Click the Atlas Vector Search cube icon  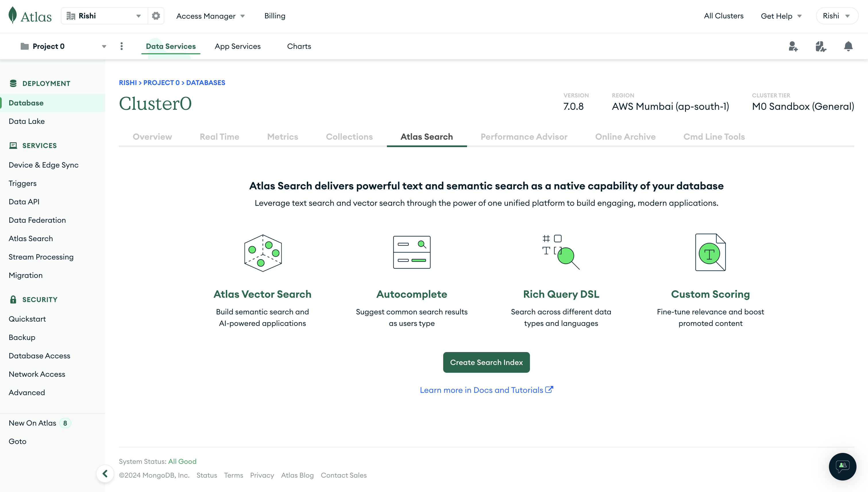pos(263,253)
